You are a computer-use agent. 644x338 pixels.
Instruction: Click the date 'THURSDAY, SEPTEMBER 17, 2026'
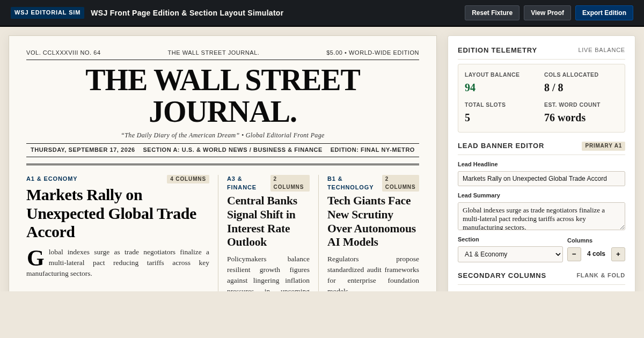click(83, 150)
